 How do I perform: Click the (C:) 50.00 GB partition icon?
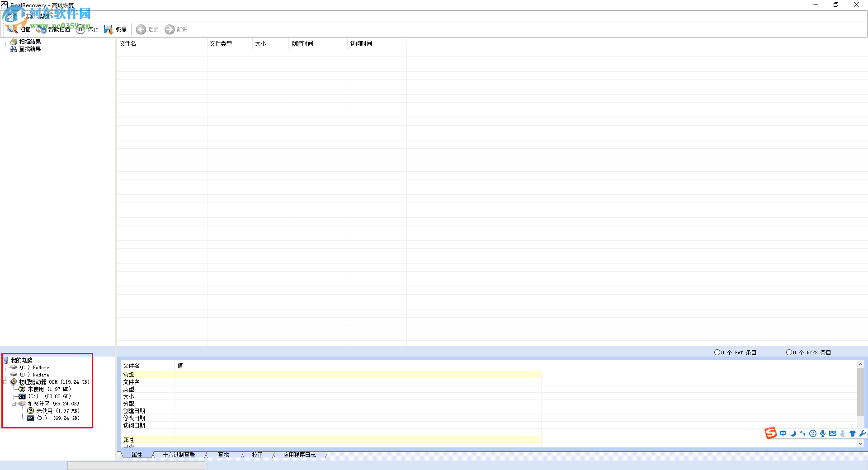pos(22,396)
